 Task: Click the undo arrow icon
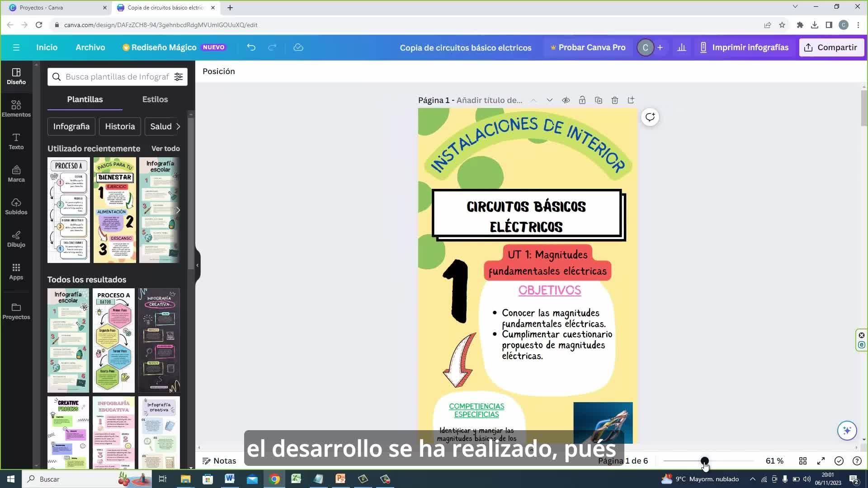coord(251,47)
